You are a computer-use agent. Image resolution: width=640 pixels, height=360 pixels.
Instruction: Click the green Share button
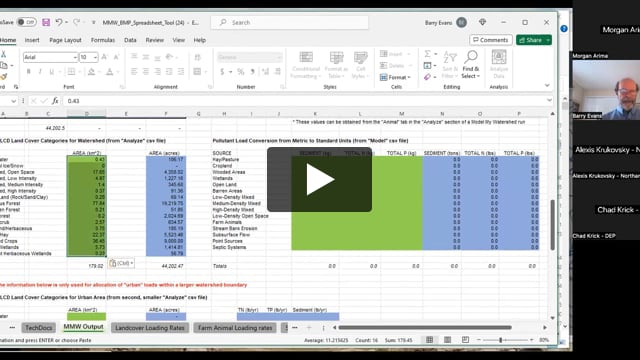tap(533, 40)
